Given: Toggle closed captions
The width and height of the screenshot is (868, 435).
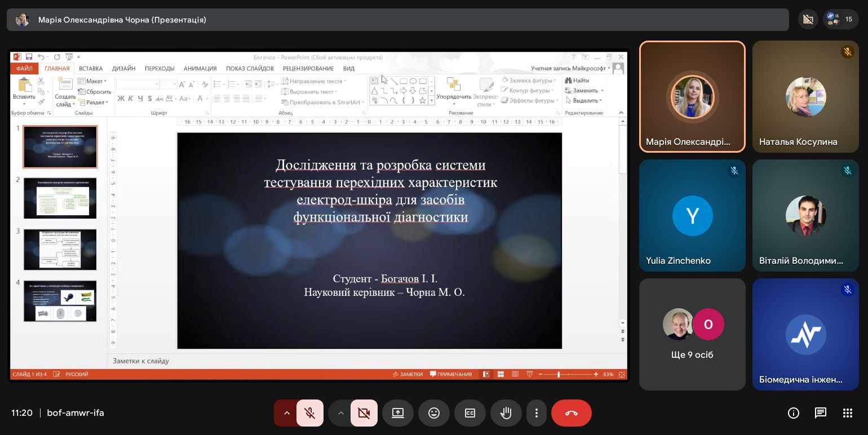Looking at the screenshot, I should [x=470, y=413].
